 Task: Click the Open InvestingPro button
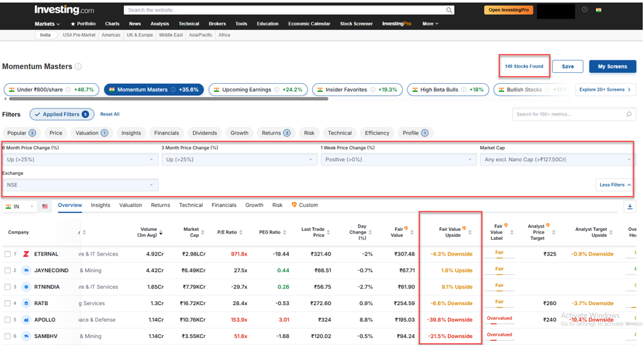[508, 10]
